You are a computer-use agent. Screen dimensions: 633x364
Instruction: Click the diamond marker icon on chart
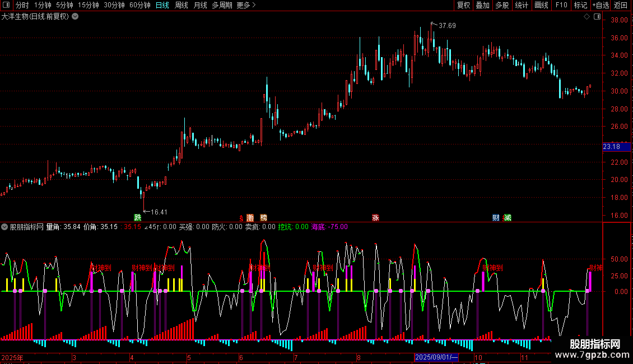[587, 17]
